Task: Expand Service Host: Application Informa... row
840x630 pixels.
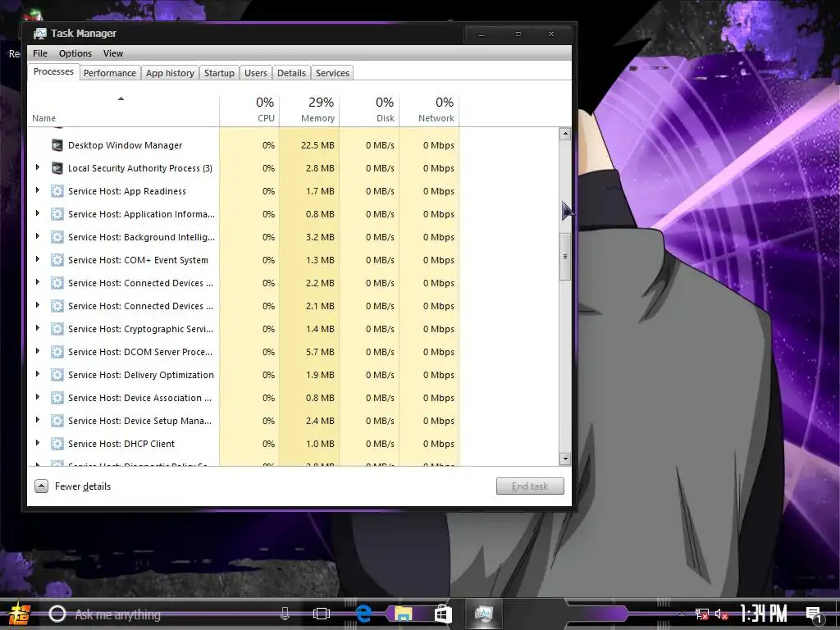Action: click(x=38, y=213)
